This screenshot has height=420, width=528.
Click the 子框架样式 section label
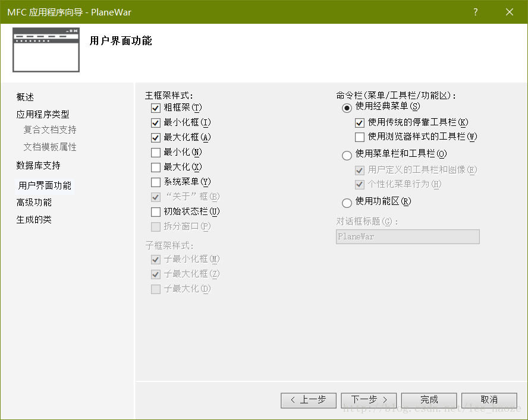[169, 245]
